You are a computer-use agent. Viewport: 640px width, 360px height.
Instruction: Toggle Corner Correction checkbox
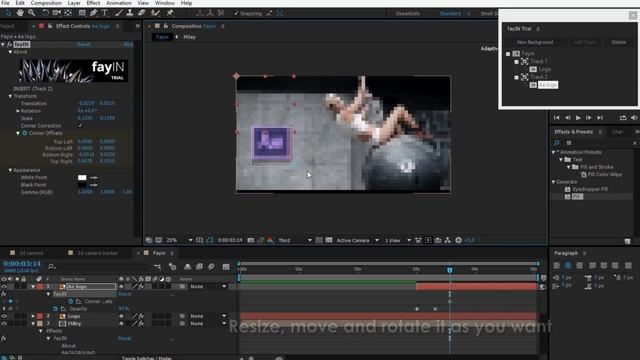point(80,125)
